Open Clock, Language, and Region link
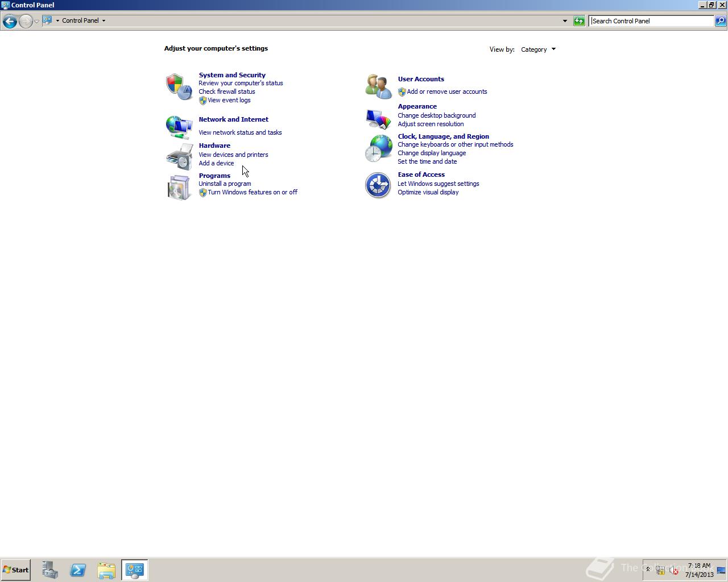Image resolution: width=728 pixels, height=582 pixels. pos(443,136)
